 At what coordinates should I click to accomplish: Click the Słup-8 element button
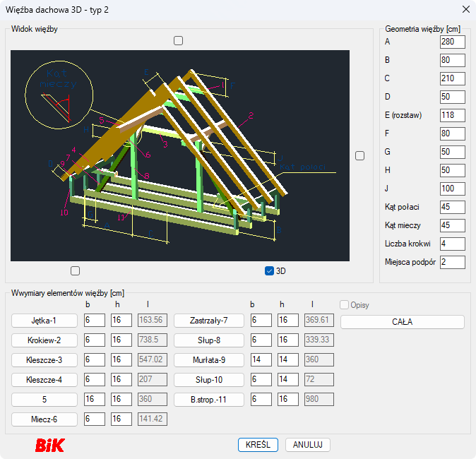[x=209, y=340]
